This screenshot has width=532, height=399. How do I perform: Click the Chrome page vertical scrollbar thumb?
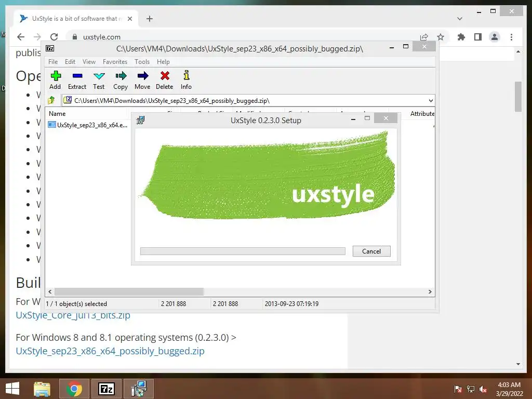[518, 96]
